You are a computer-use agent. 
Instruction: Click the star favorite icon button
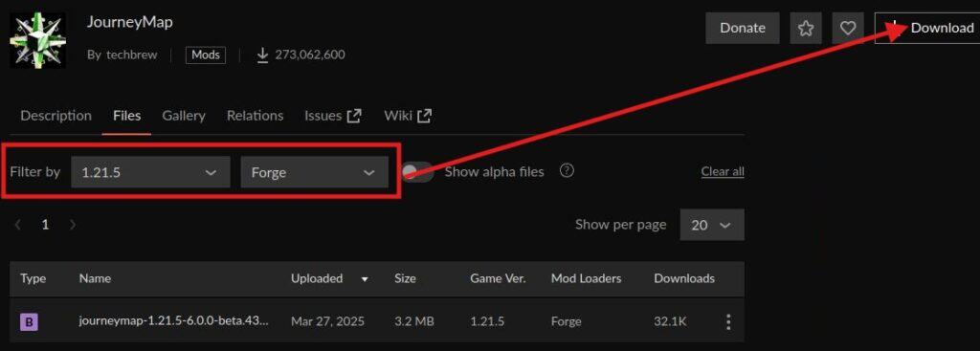click(806, 28)
